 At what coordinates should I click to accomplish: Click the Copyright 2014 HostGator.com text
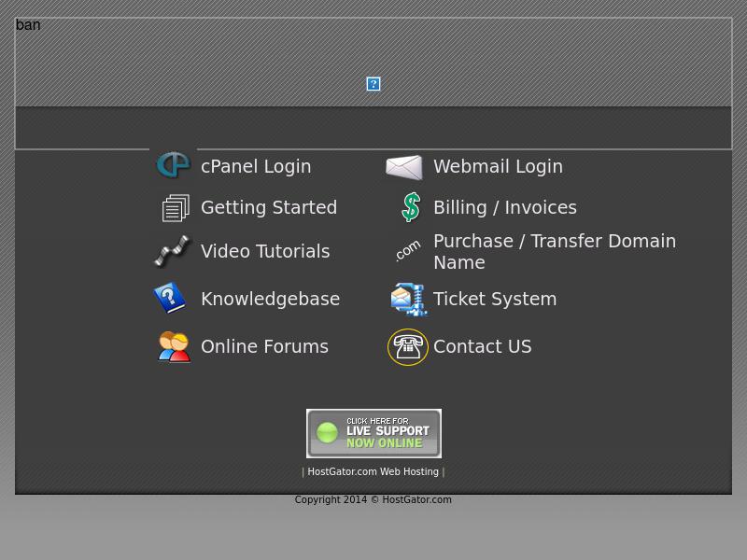pyautogui.click(x=373, y=499)
